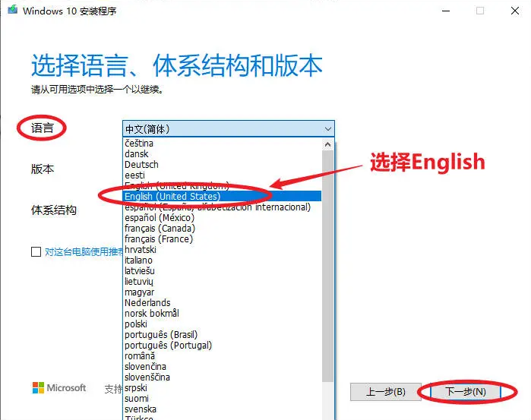This screenshot has width=531, height=420.
Task: Select English (United Kingdom) from the list
Action: (x=176, y=185)
